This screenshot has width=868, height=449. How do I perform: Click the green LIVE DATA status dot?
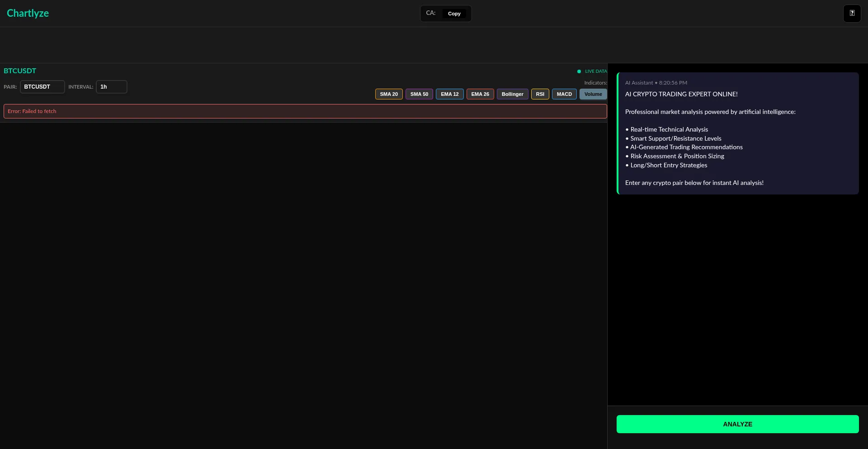pyautogui.click(x=579, y=71)
